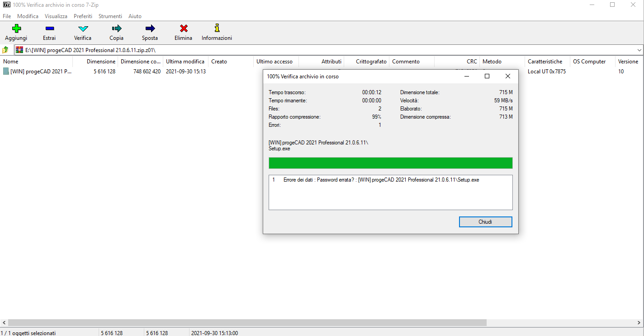Click the 'Setup.exe' current file text
This screenshot has height=336, width=644.
pyautogui.click(x=279, y=149)
